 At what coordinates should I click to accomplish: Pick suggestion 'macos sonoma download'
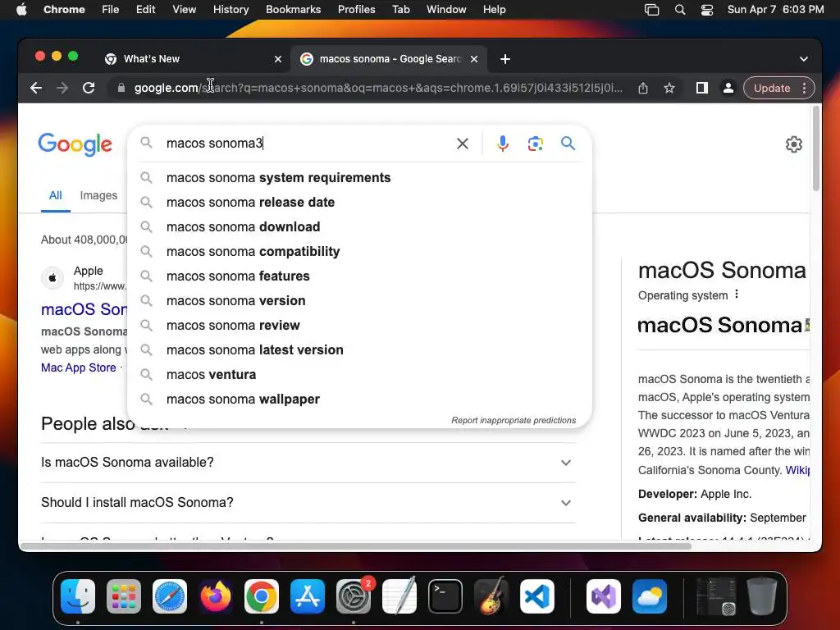click(x=360, y=227)
